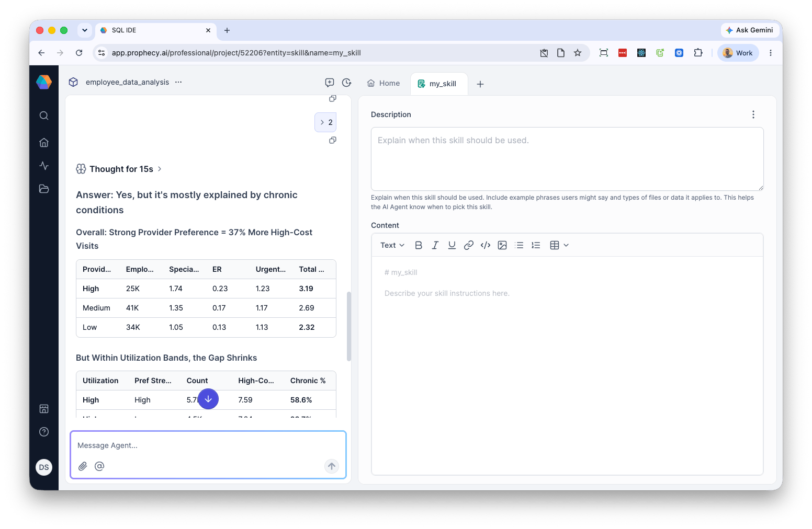The width and height of the screenshot is (812, 529).
Task: Toggle bold formatting in Content editor
Action: tap(419, 245)
